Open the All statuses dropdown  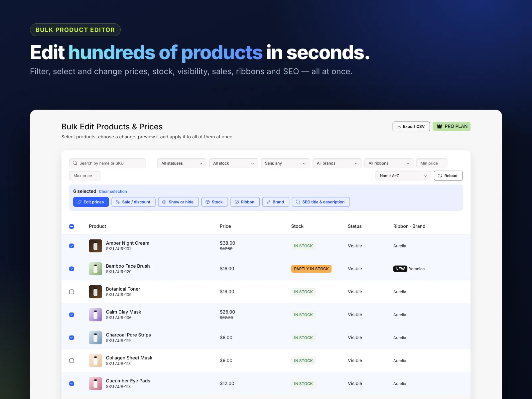pyautogui.click(x=182, y=163)
